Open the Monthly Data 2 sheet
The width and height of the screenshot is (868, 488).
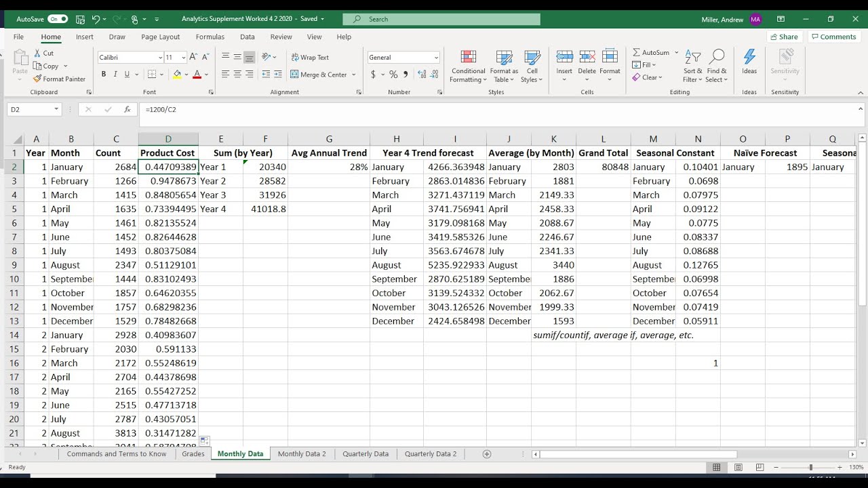302,454
